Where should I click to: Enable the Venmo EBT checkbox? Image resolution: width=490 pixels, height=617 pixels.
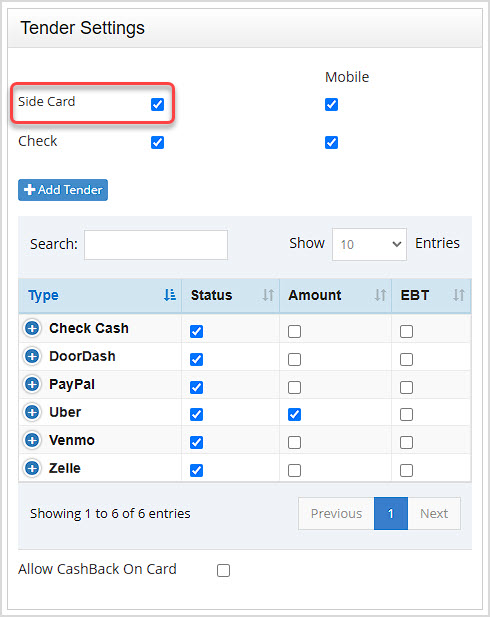[407, 442]
